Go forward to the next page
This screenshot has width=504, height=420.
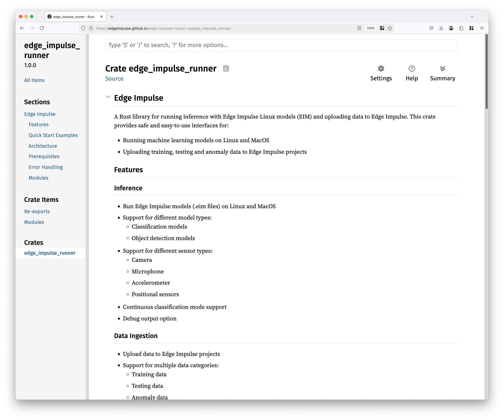click(32, 28)
